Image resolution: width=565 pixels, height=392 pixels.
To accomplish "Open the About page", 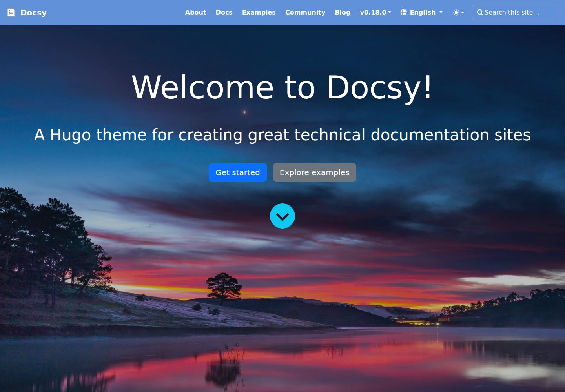I will point(195,13).
